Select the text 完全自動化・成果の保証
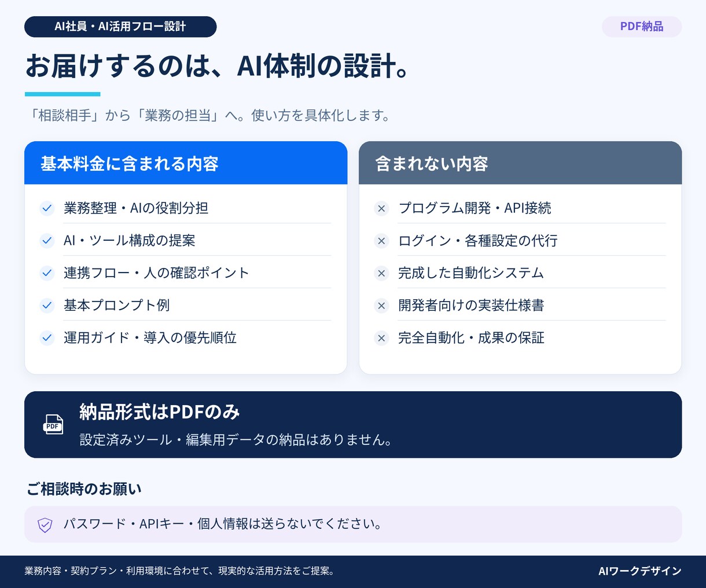 [471, 338]
